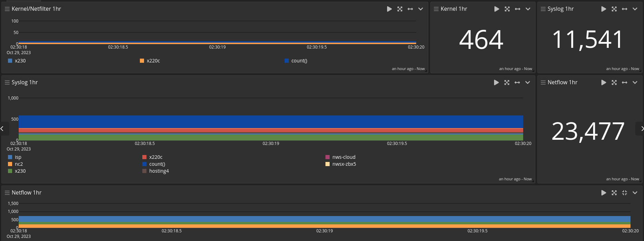Toggle x220c series in Kernel/Netfilter legend

(x=150, y=61)
